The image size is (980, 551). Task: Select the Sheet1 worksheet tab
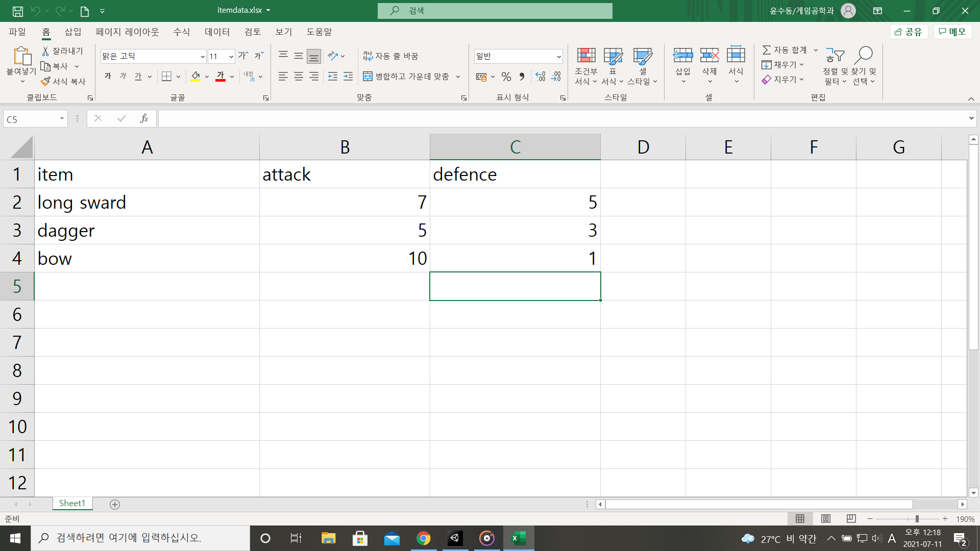[x=72, y=504]
